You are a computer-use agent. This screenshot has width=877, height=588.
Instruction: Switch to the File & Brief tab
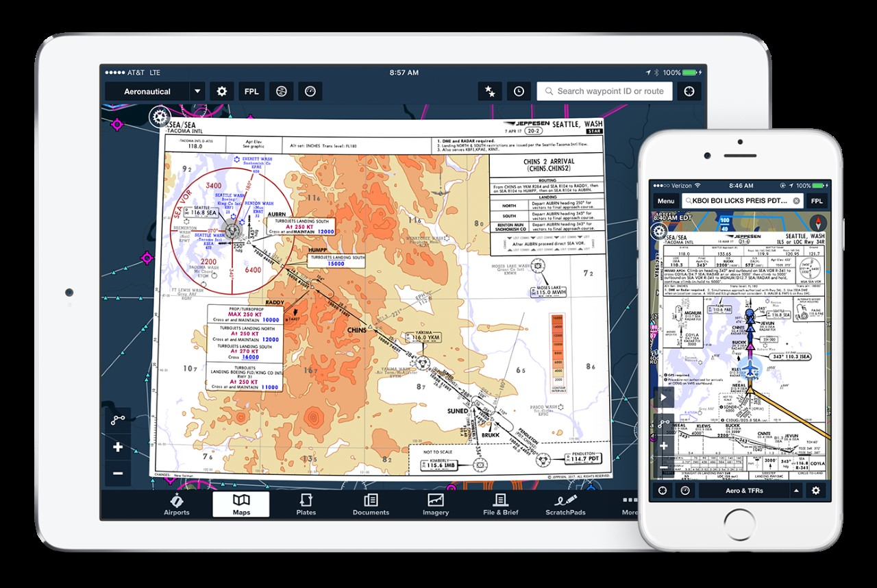pos(501,504)
